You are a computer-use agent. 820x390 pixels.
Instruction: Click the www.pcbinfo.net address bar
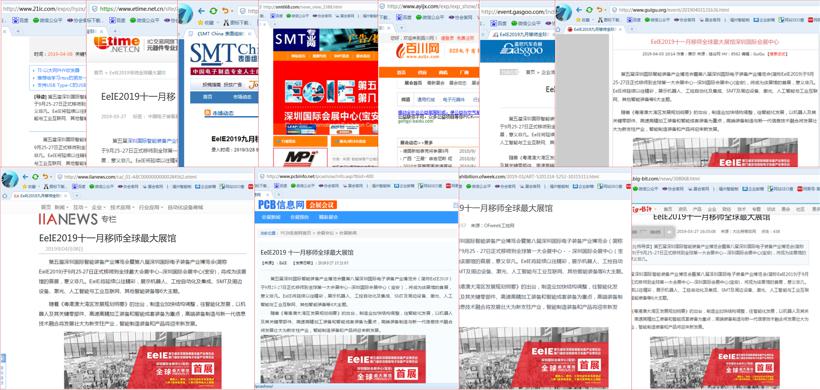tap(358, 176)
